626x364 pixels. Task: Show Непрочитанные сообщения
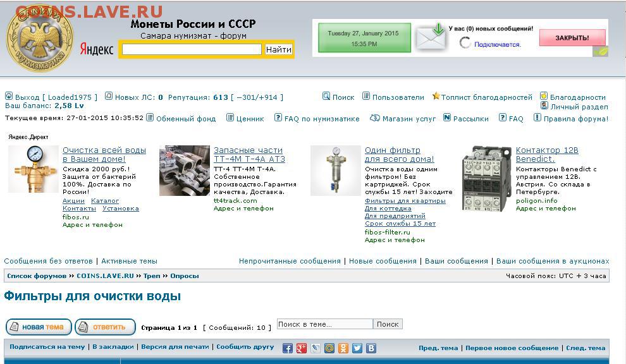click(x=290, y=261)
